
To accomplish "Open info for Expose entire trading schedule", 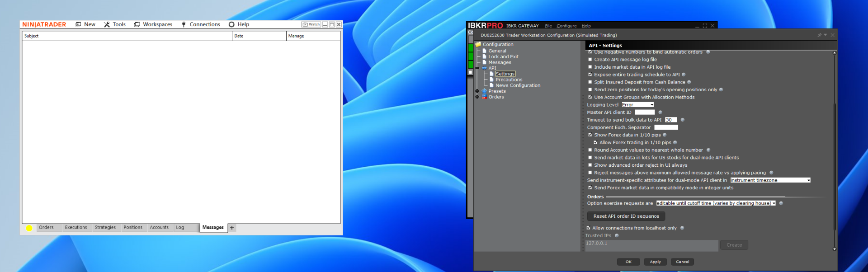I will click(x=684, y=75).
